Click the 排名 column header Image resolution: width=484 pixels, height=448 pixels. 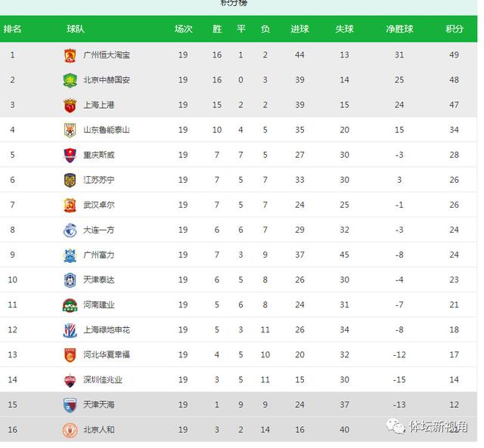13,29
